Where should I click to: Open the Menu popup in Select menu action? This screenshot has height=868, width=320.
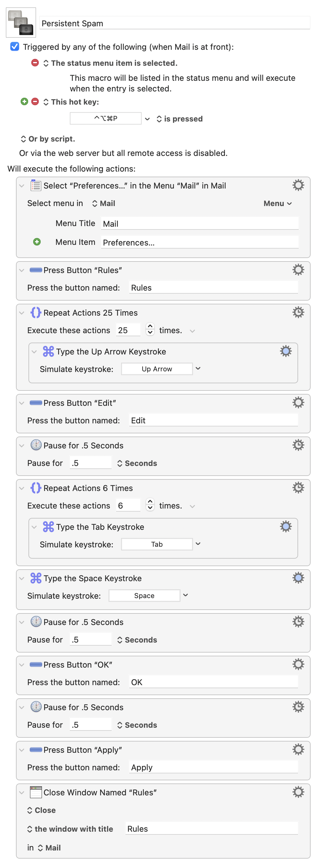click(277, 204)
